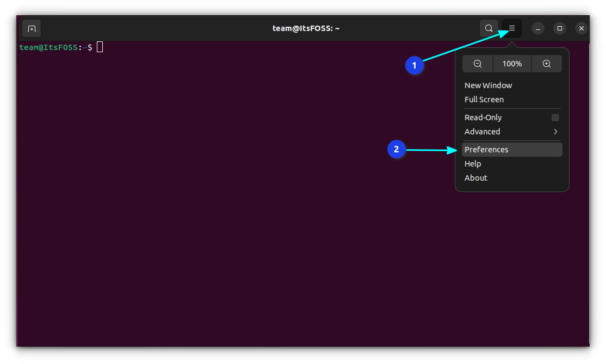
Task: Select the new tab icon in the corner
Action: [31, 28]
